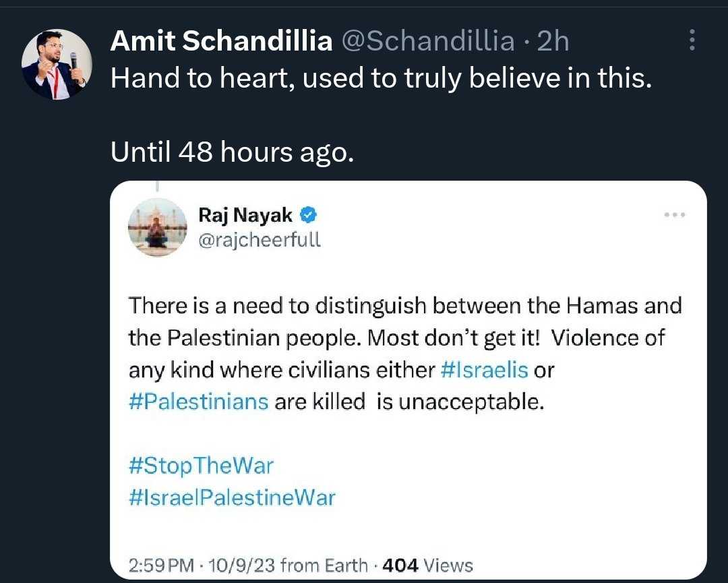Screen dimensions: 728x583
Task: Click the blue verified badge icon
Action: coord(308,215)
